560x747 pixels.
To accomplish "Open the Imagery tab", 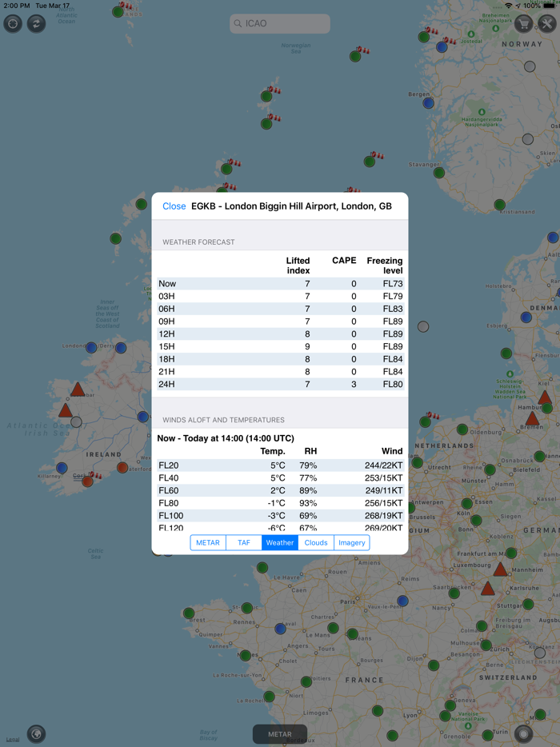I will 352,542.
